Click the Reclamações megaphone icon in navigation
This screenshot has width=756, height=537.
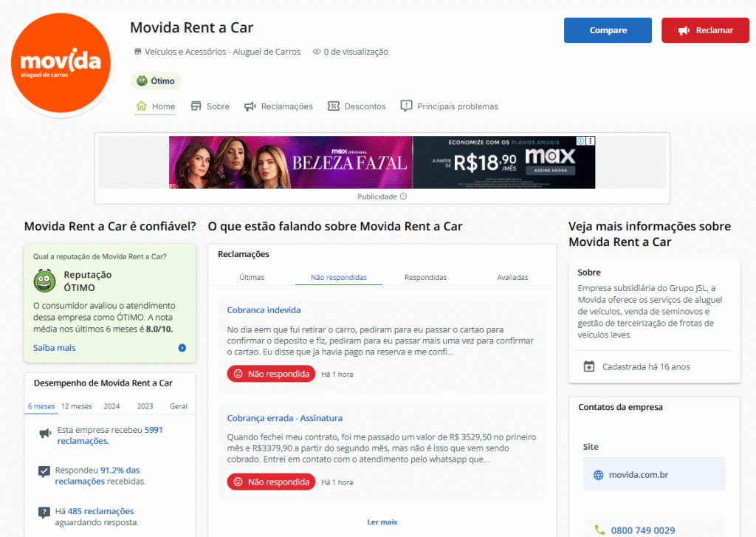tap(250, 106)
